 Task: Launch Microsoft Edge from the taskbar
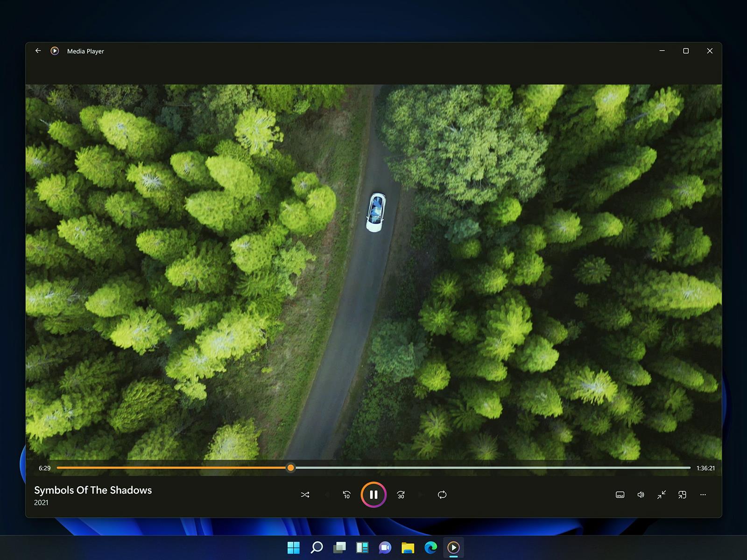(x=430, y=548)
